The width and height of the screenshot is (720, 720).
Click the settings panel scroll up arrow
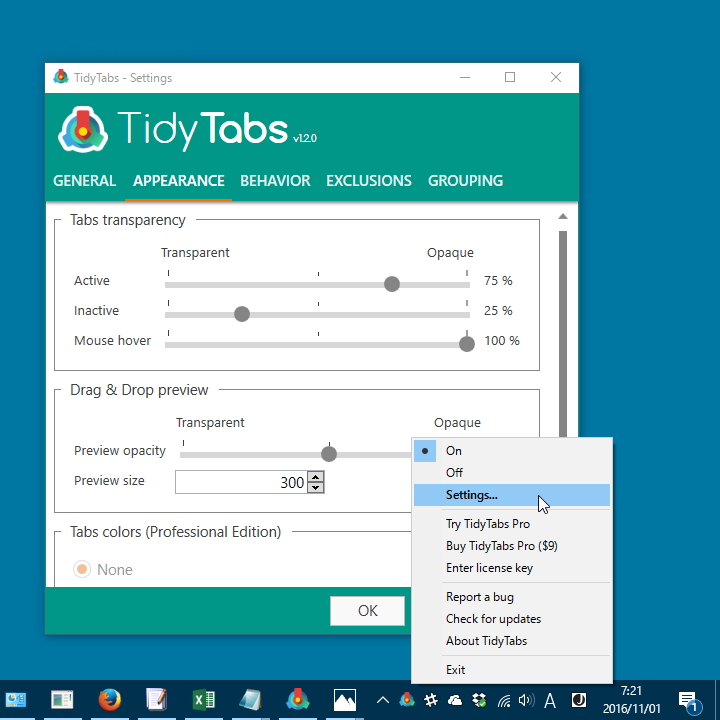(563, 216)
